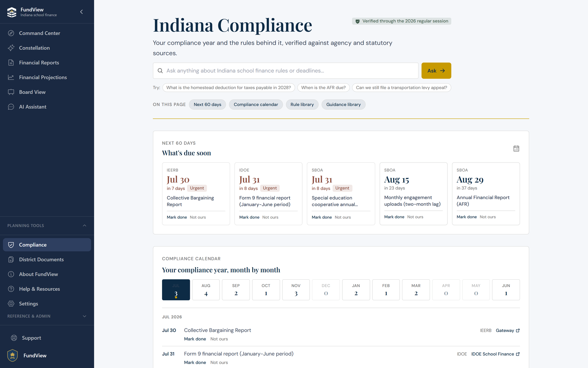Mark Form 9 financial report card Not ours
Screen dimensions: 588x368
pos(270,217)
